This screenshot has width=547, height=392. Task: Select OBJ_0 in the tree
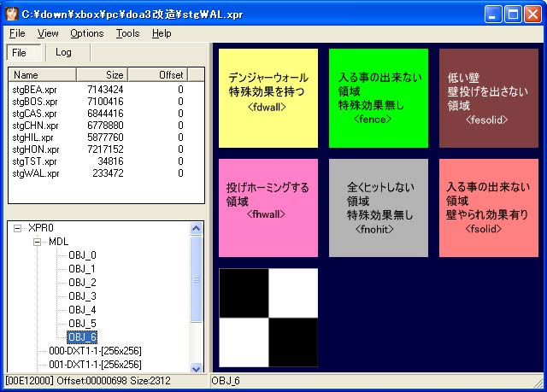point(82,255)
